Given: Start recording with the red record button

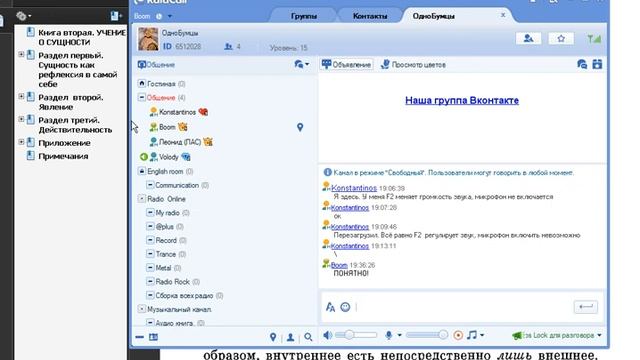Looking at the screenshot, I should click(458, 335).
